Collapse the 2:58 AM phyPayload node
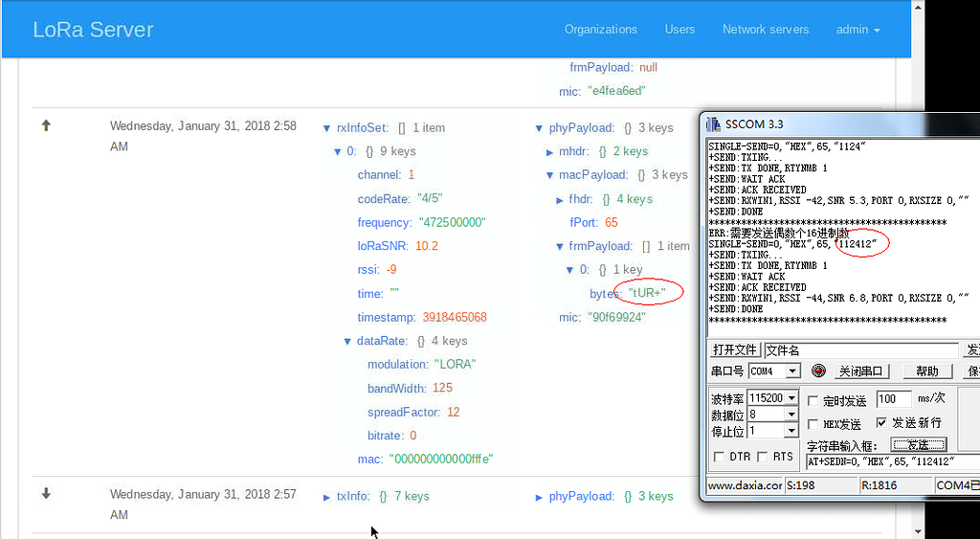This screenshot has width=980, height=539. [x=539, y=128]
